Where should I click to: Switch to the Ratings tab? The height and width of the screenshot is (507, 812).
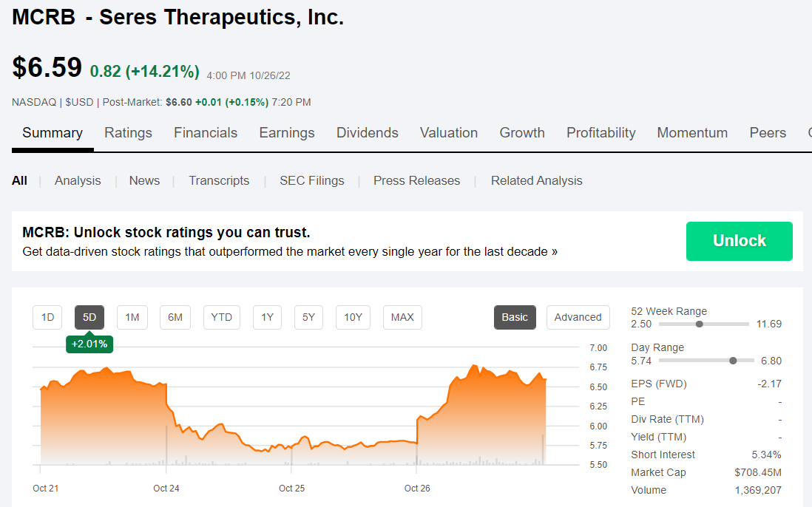tap(128, 133)
